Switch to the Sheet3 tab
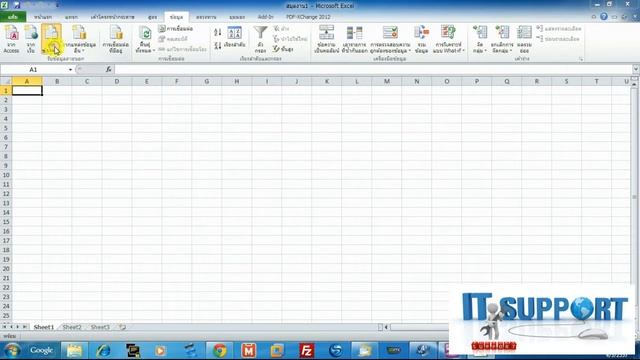This screenshot has width=640, height=360. [x=100, y=327]
